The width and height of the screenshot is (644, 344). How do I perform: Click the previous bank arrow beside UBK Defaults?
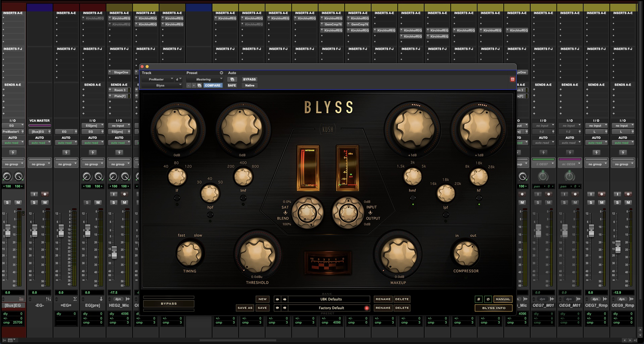[x=277, y=299]
